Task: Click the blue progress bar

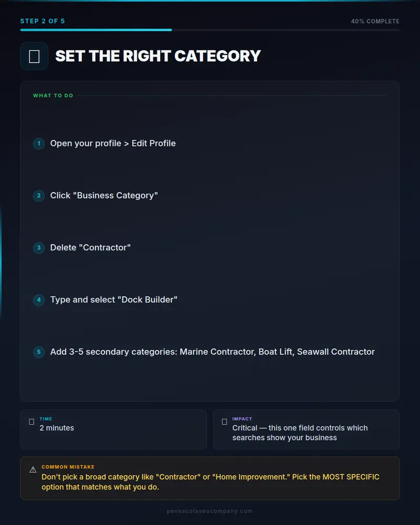Action: (x=96, y=30)
